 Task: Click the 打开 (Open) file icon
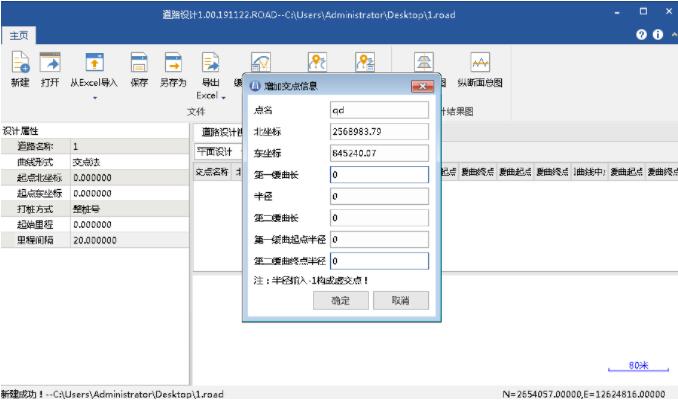click(50, 62)
